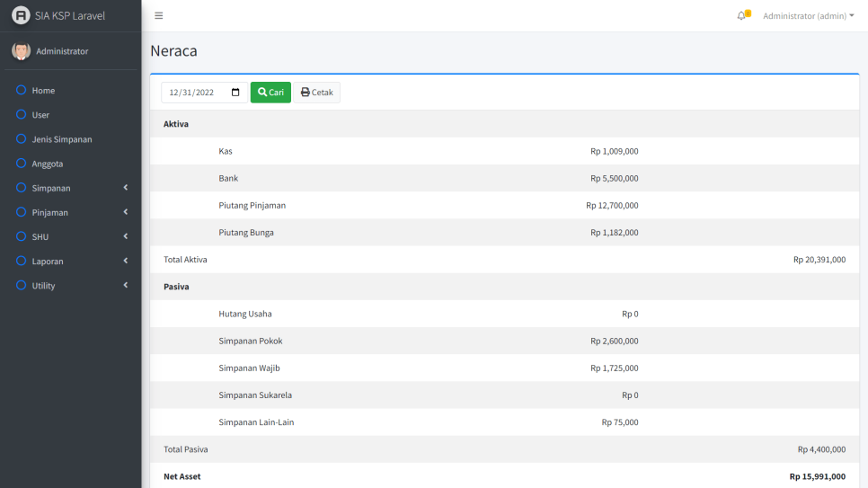This screenshot has height=488, width=868.
Task: Select the Simpanan Wajib row label
Action: 249,368
